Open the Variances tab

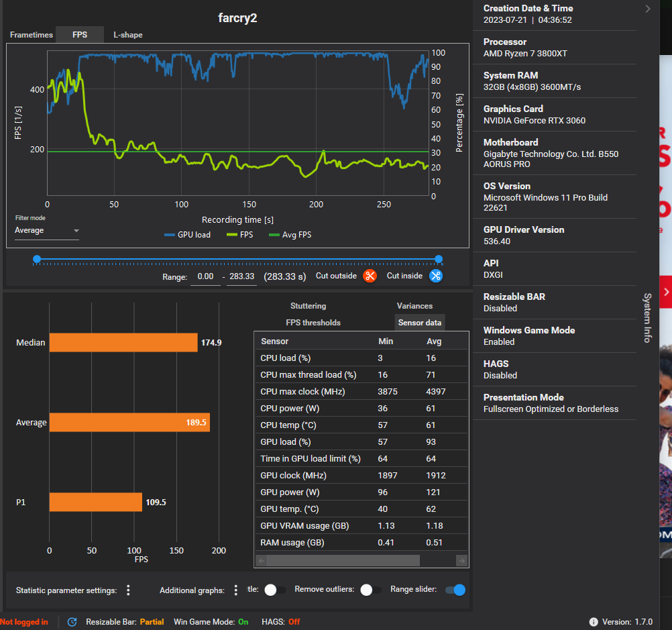[x=414, y=306]
